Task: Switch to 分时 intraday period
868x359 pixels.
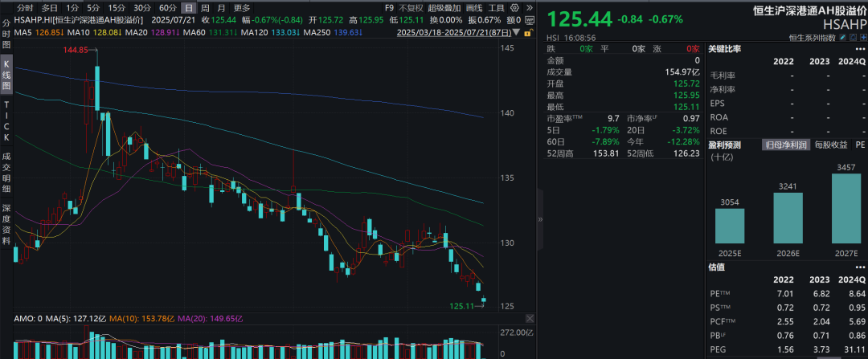Action: click(24, 8)
